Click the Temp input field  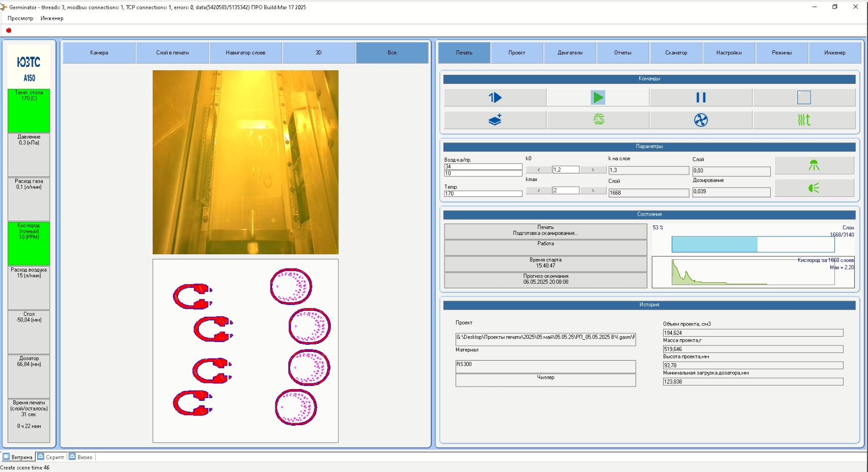coord(483,194)
